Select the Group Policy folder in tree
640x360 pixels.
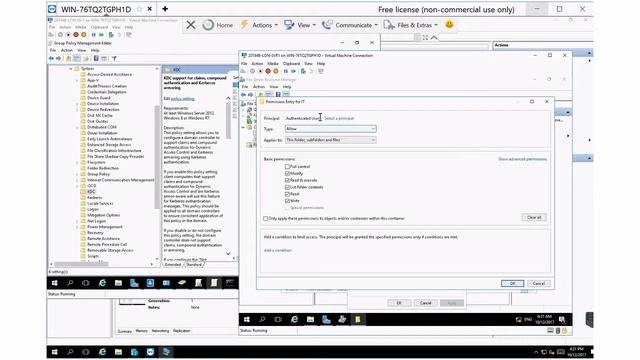[x=98, y=174]
